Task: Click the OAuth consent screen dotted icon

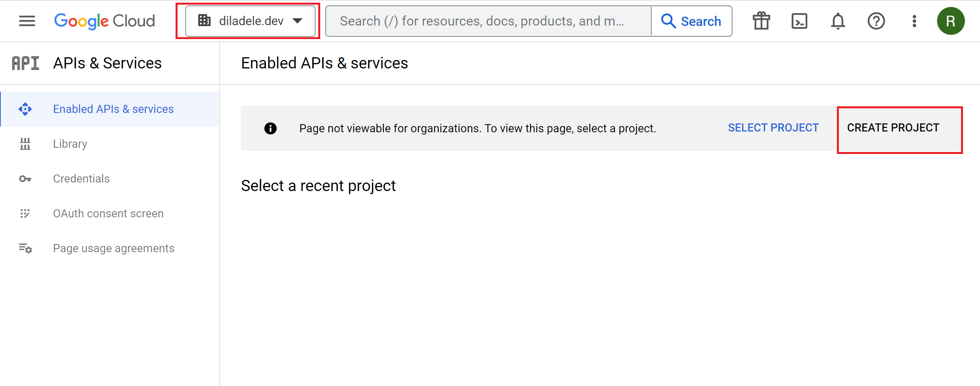Action: click(25, 213)
